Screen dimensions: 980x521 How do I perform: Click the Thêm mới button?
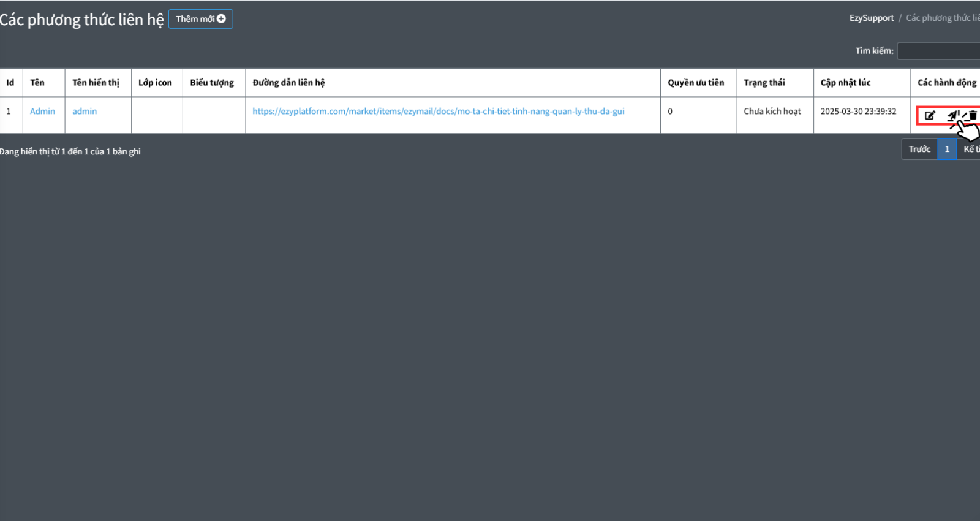(200, 19)
